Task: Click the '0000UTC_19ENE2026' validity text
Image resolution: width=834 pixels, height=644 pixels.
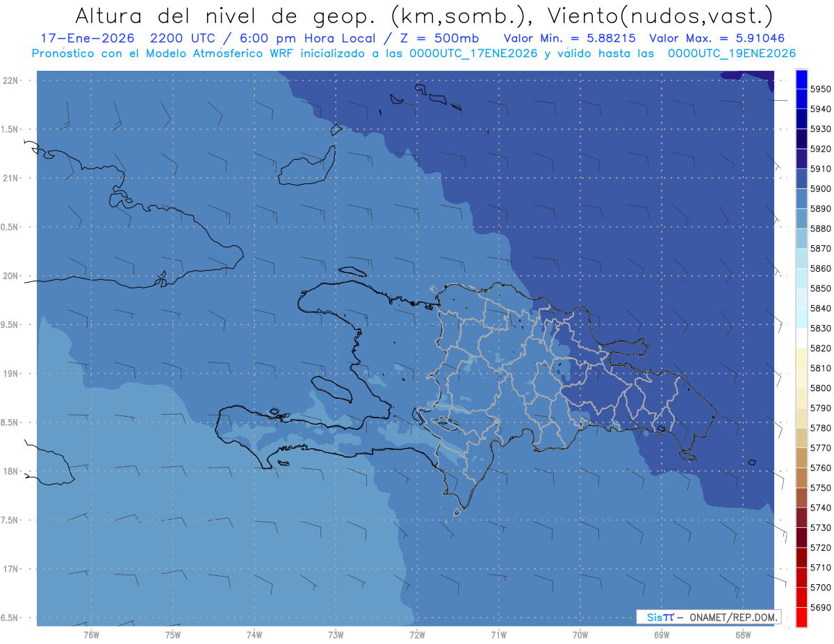Action: pyautogui.click(x=732, y=53)
